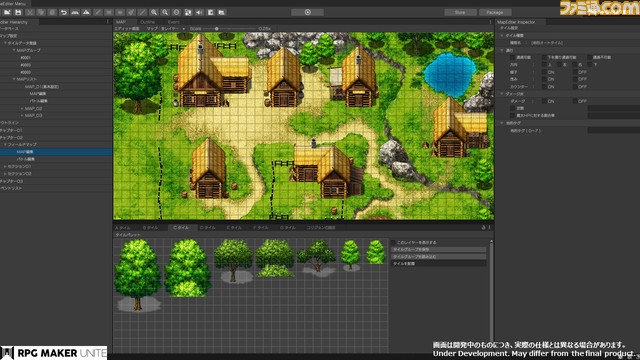The height and width of the screenshot is (360, 640).
Task: Select チャプター01 in the hierarchy
Action: point(11,130)
